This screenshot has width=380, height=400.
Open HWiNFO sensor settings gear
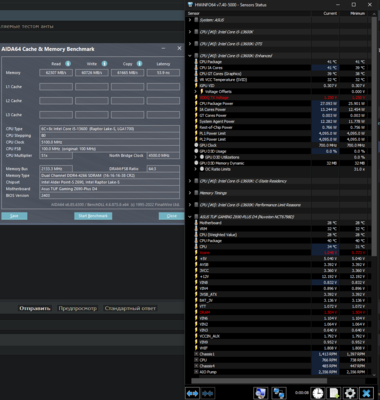[350, 393]
